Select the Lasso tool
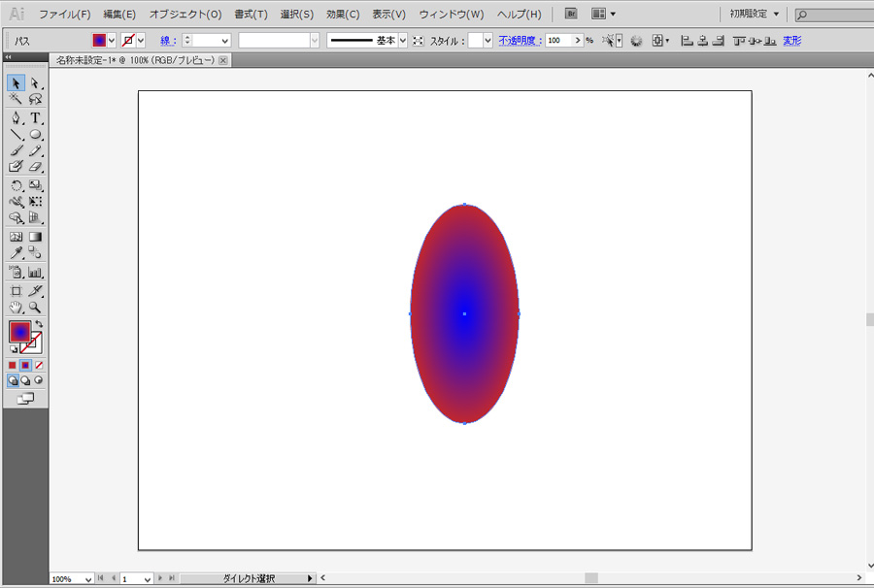This screenshot has width=874, height=588. tap(35, 99)
